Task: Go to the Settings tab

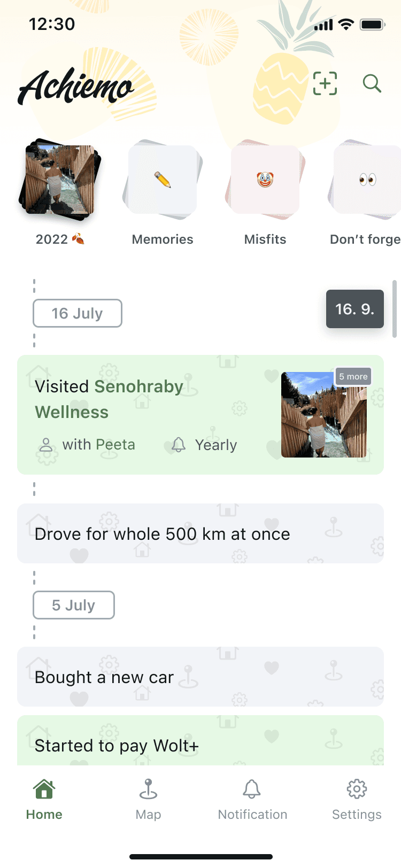Action: (357, 799)
